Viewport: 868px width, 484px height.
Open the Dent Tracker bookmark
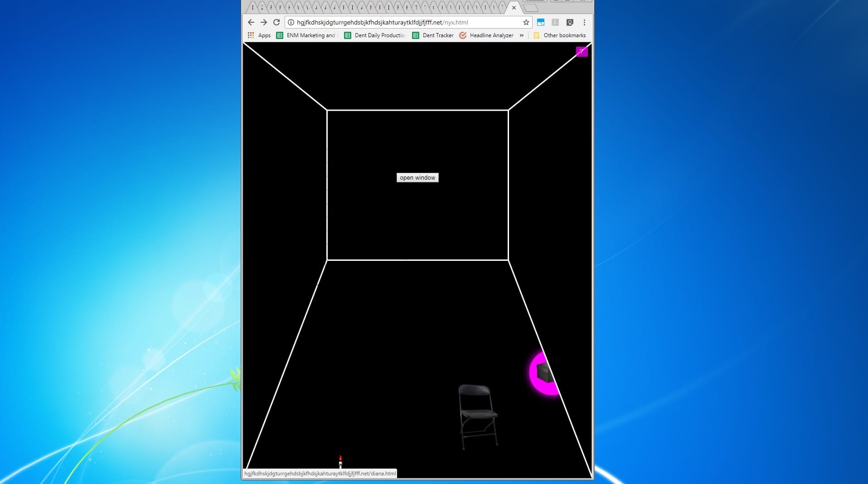[x=433, y=35]
